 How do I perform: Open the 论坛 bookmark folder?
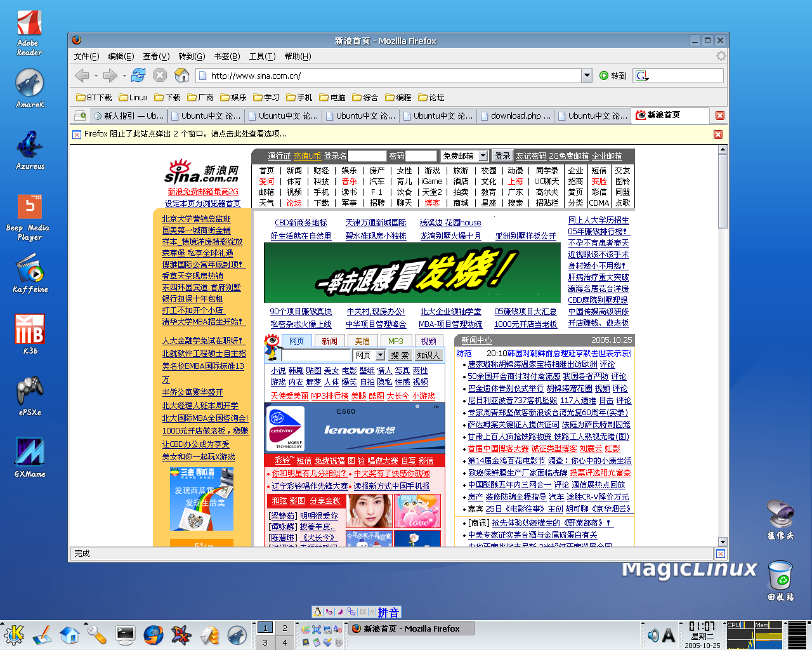pos(431,98)
